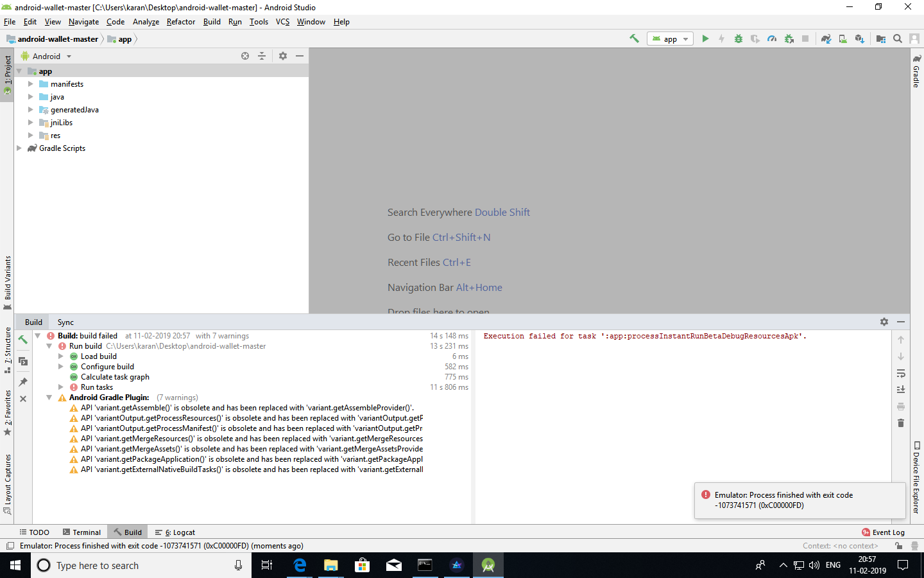The width and height of the screenshot is (924, 578).
Task: Open the app run configuration dropdown
Action: point(670,39)
